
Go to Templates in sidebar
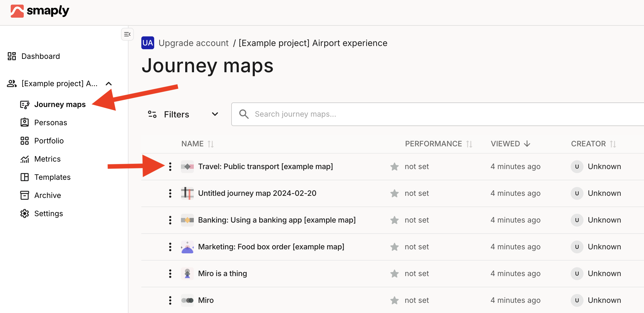pyautogui.click(x=52, y=177)
